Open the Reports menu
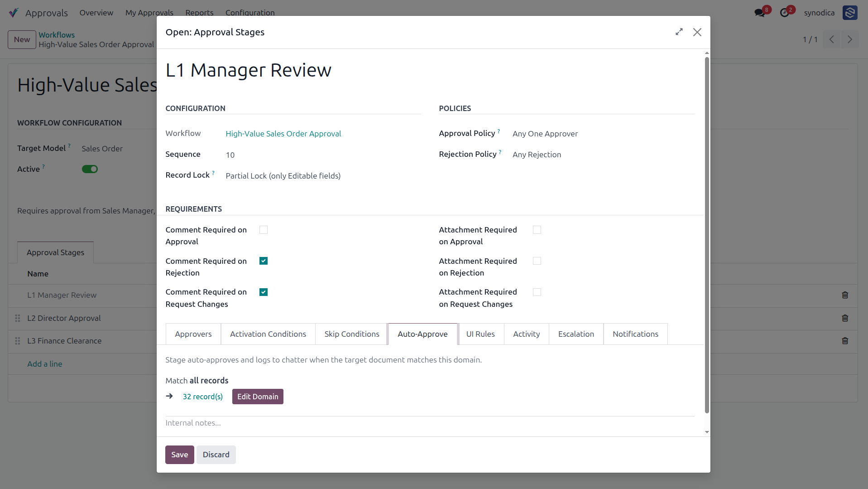Screen dimensions: 868x489 click(x=199, y=13)
